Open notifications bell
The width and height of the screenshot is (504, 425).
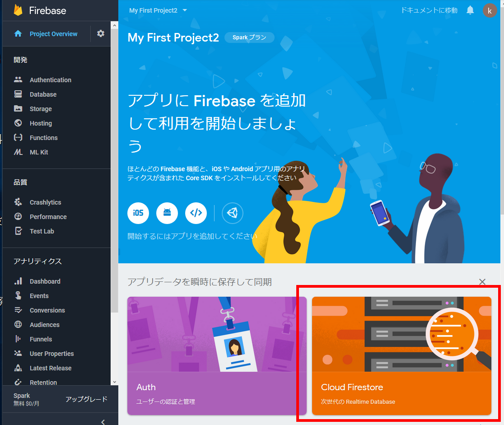click(470, 10)
